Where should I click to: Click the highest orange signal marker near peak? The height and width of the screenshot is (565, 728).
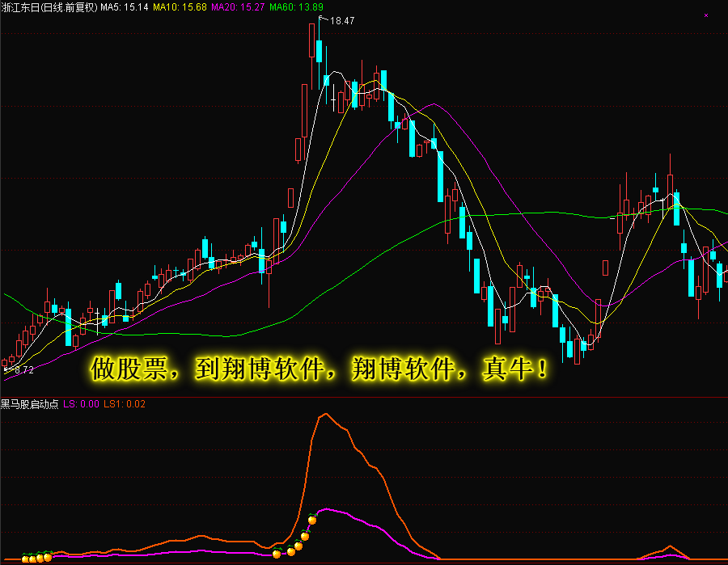coord(312,520)
